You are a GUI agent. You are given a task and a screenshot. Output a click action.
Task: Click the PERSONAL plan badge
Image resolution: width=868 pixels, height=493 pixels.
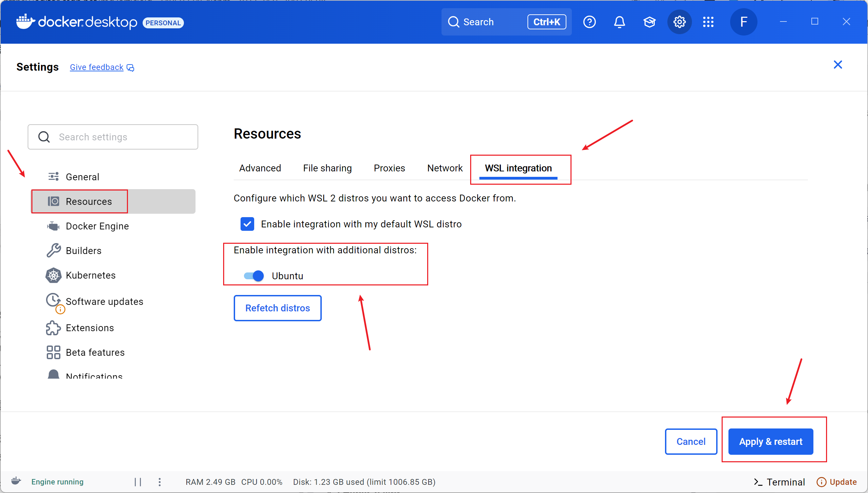(163, 23)
